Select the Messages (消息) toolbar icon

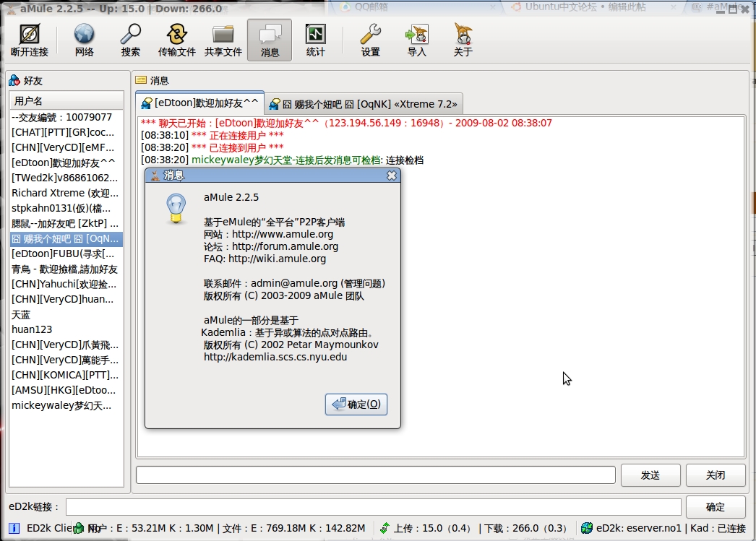click(x=270, y=40)
